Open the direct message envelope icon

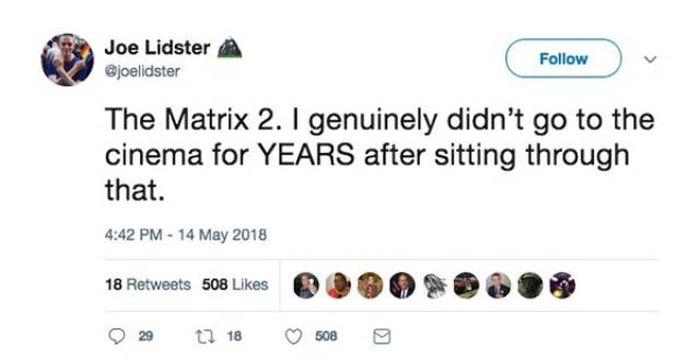click(382, 337)
